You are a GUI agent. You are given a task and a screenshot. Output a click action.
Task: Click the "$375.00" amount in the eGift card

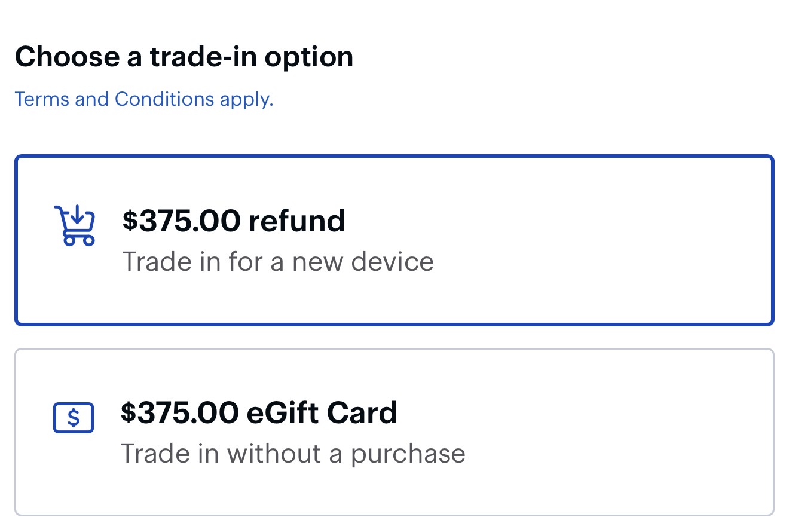(179, 412)
